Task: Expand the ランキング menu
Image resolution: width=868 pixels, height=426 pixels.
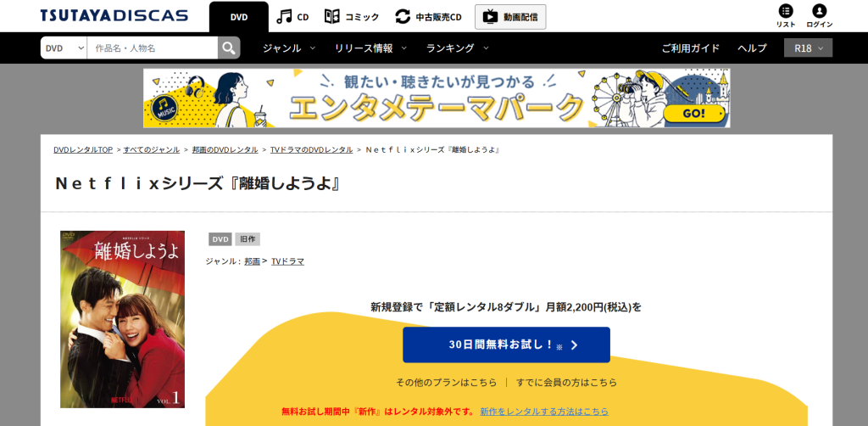Action: [457, 48]
